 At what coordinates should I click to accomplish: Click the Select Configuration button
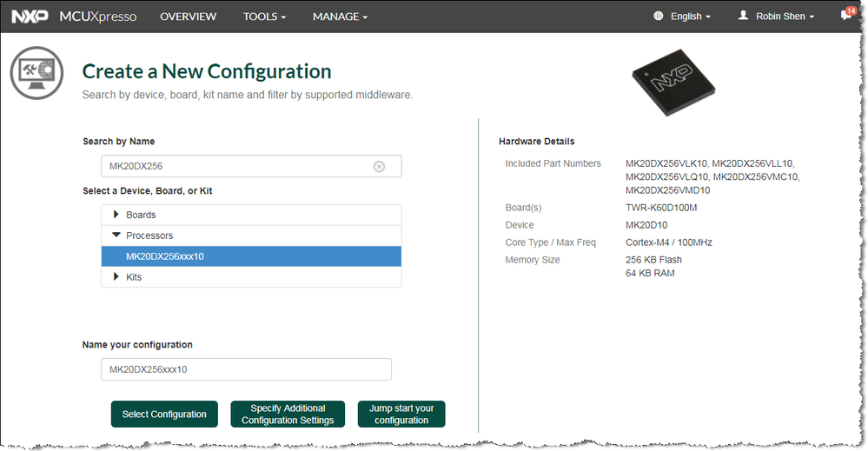(x=164, y=414)
